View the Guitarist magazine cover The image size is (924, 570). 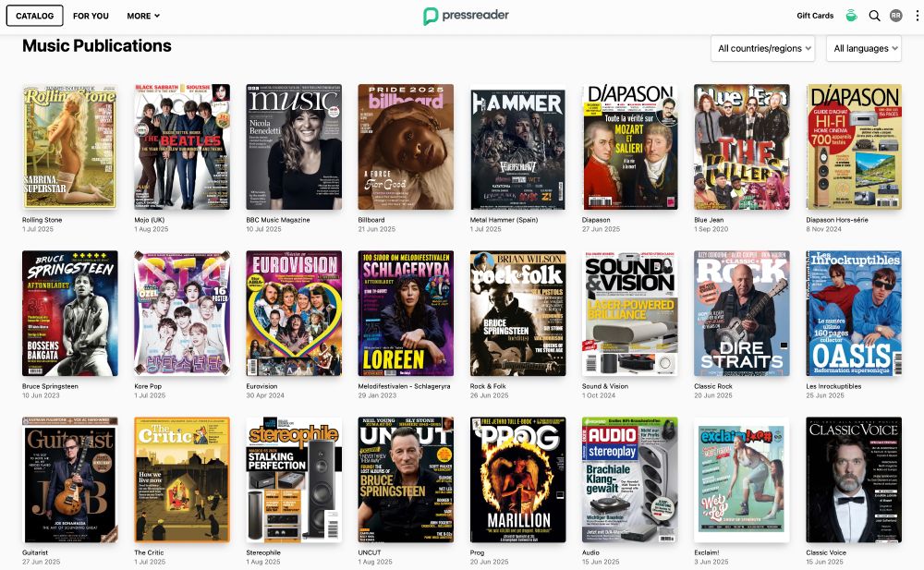click(x=70, y=479)
